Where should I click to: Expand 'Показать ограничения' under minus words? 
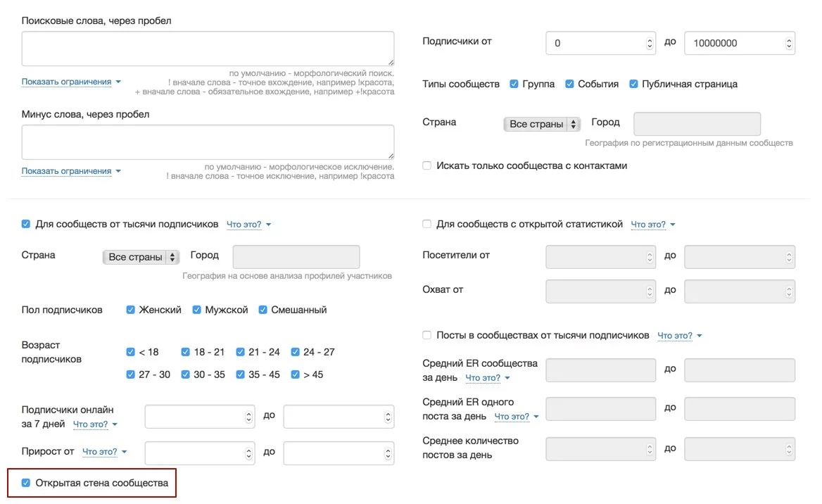coord(71,171)
